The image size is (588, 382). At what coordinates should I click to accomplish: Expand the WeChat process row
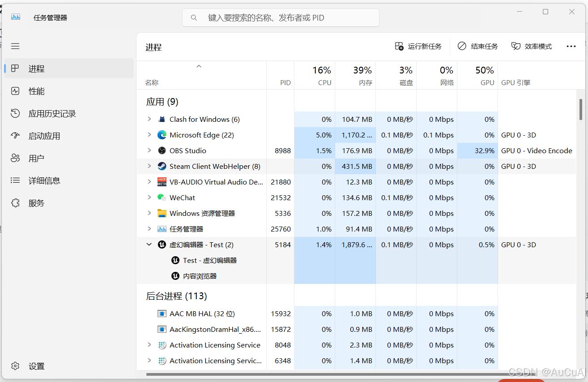tap(149, 197)
